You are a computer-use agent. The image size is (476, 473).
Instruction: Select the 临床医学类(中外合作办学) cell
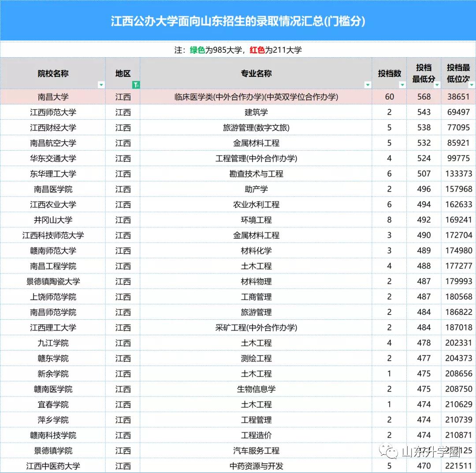pyautogui.click(x=257, y=96)
